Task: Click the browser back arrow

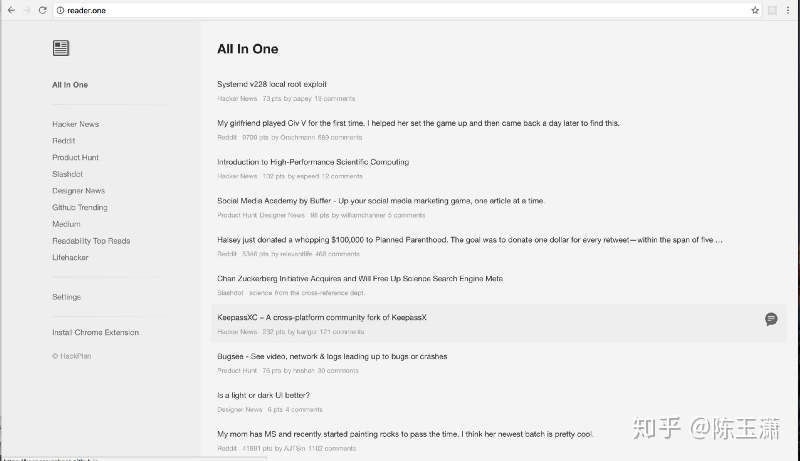Action: [x=9, y=10]
